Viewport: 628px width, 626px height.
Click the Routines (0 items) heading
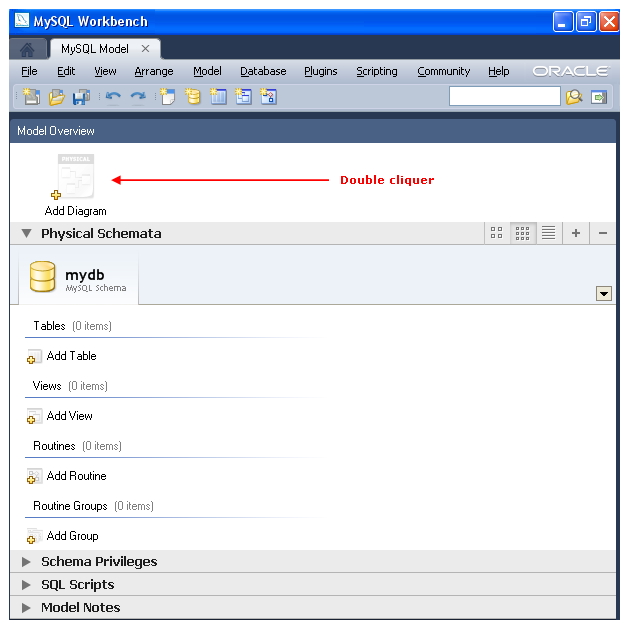pos(77,446)
